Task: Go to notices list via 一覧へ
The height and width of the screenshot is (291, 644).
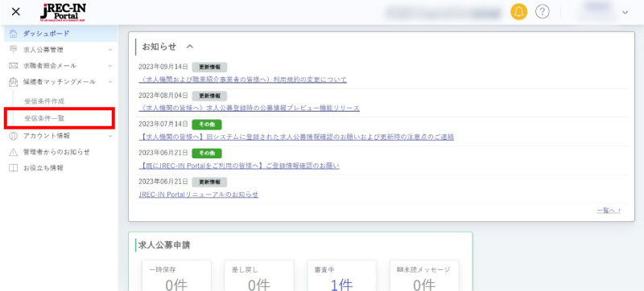Action: click(609, 211)
